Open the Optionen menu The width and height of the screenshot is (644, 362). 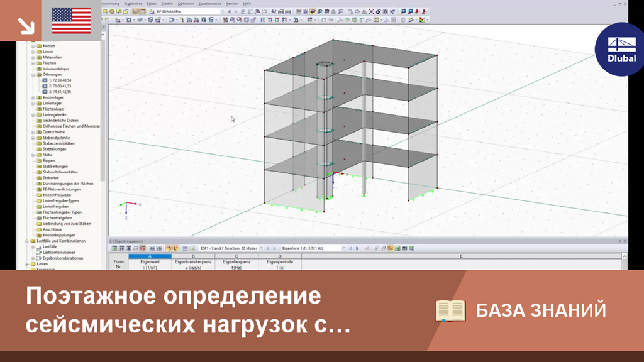[x=186, y=3]
